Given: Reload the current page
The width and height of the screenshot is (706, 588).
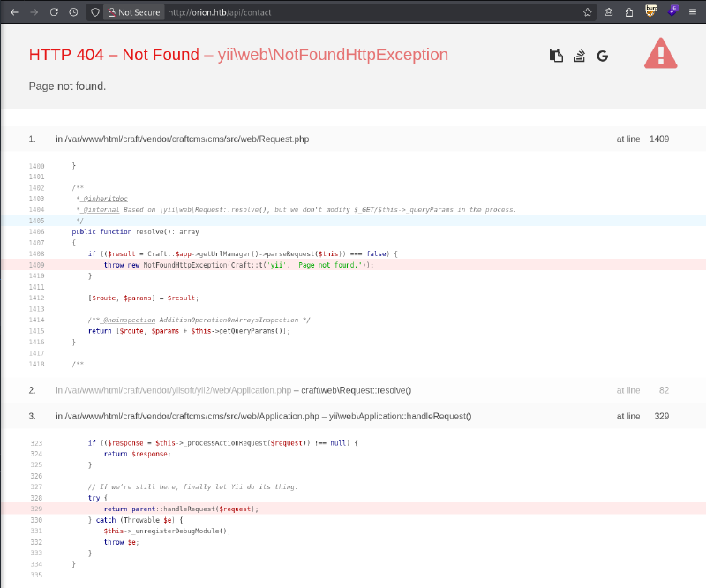Looking at the screenshot, I should 54,12.
